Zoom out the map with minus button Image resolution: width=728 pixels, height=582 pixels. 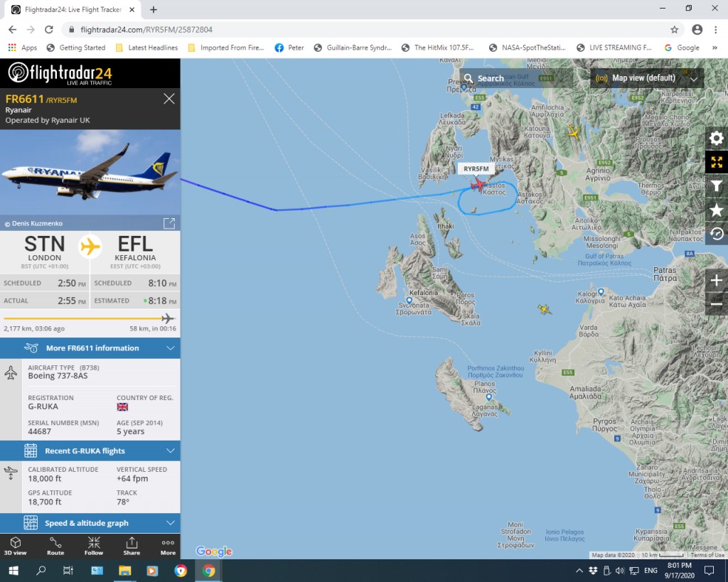click(717, 304)
